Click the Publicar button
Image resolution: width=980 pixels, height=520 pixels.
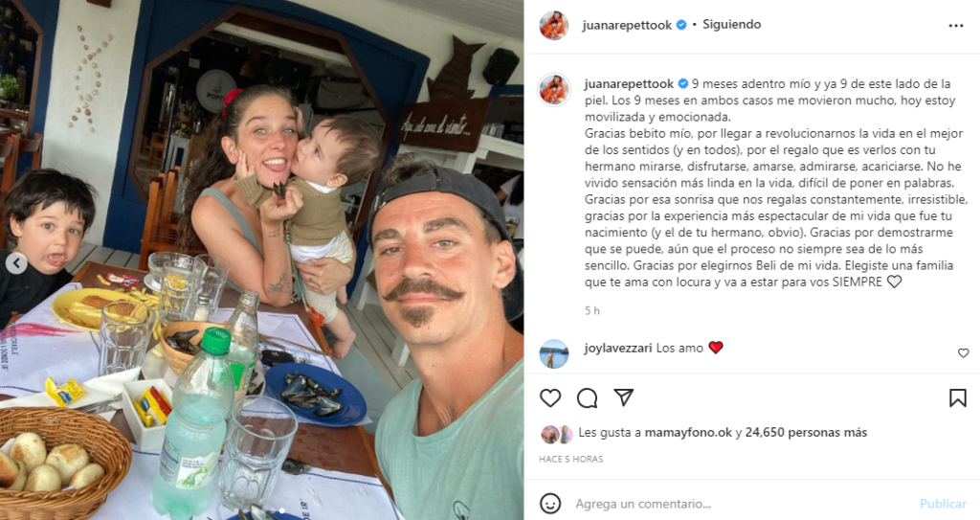point(943,504)
